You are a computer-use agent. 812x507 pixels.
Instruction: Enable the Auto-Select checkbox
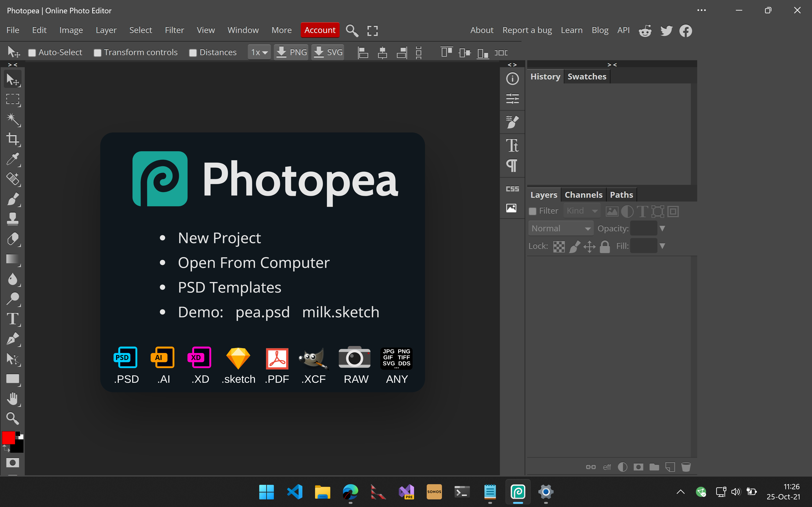32,52
